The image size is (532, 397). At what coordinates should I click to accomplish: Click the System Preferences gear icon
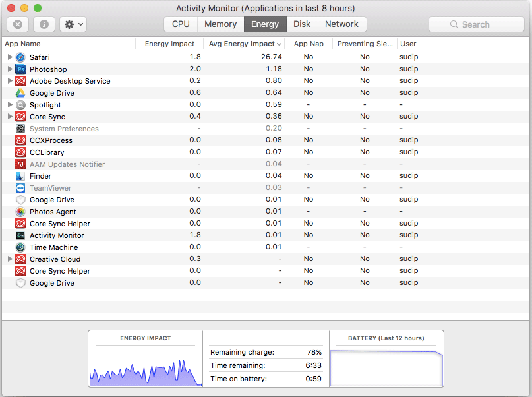(20, 129)
